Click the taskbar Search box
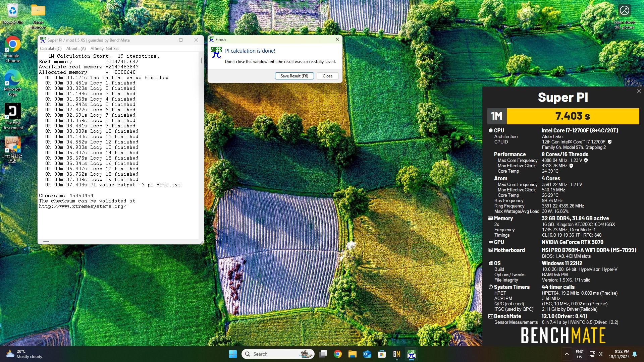The width and height of the screenshot is (644, 362). coord(278,354)
